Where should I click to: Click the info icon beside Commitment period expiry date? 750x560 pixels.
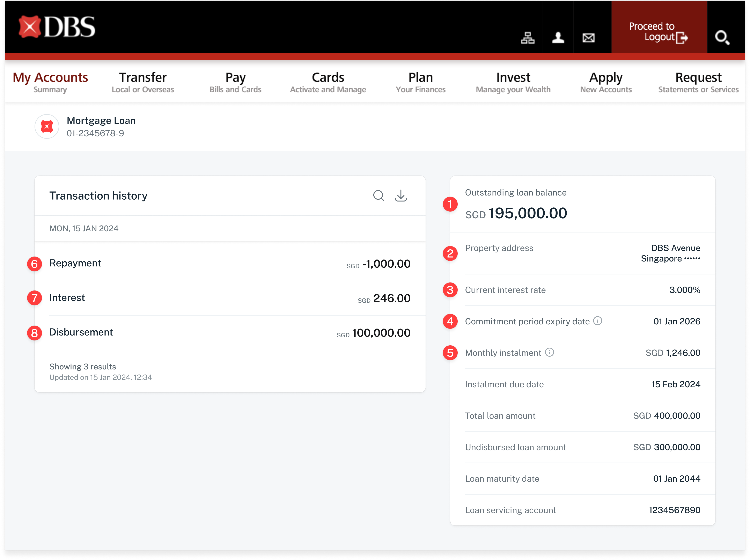597,321
